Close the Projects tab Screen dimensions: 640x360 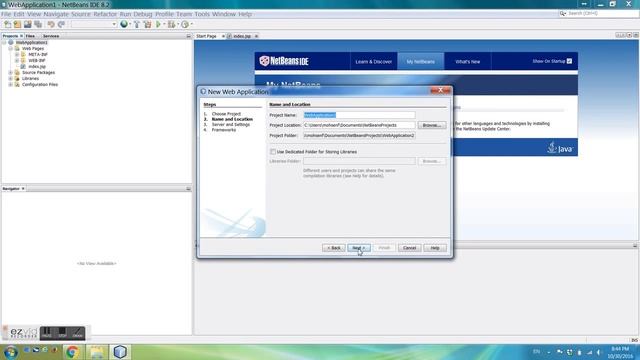coord(22,36)
